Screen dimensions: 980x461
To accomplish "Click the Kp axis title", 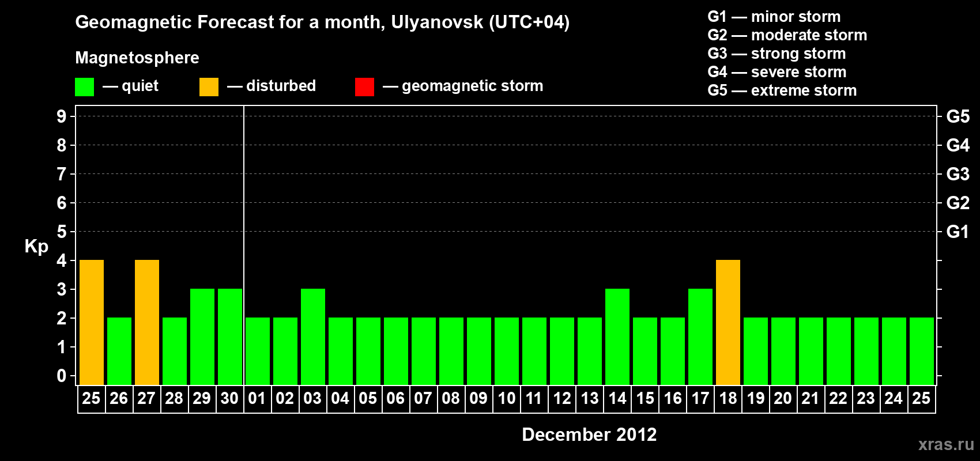I will [x=36, y=247].
